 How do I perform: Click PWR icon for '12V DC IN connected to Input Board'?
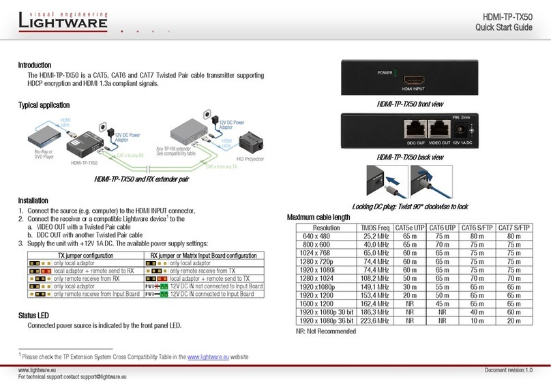(157, 295)
